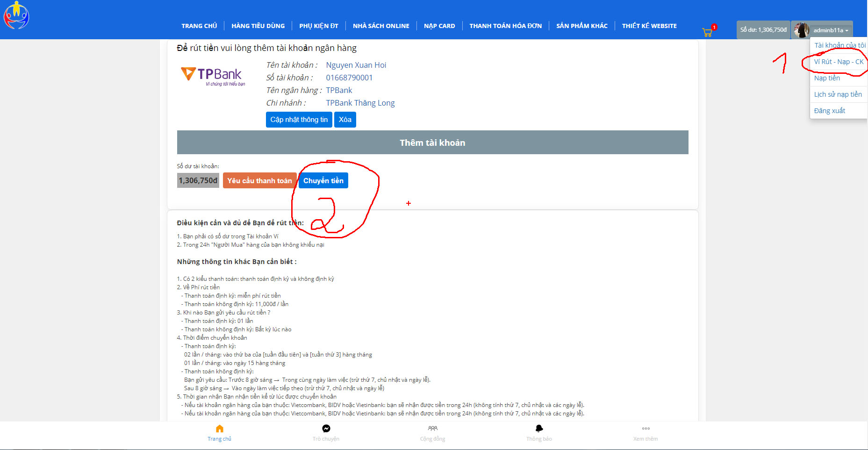This screenshot has width=868, height=450.
Task: Click the TPBank logo image
Action: [x=213, y=76]
